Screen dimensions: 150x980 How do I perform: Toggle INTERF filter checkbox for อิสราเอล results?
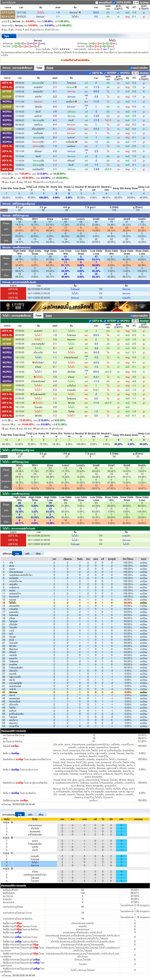[105, 73]
